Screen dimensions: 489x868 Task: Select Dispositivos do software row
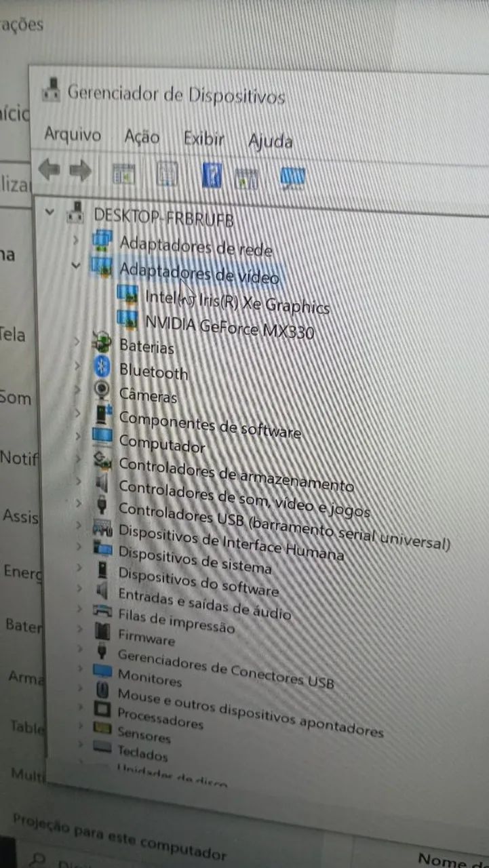198,581
